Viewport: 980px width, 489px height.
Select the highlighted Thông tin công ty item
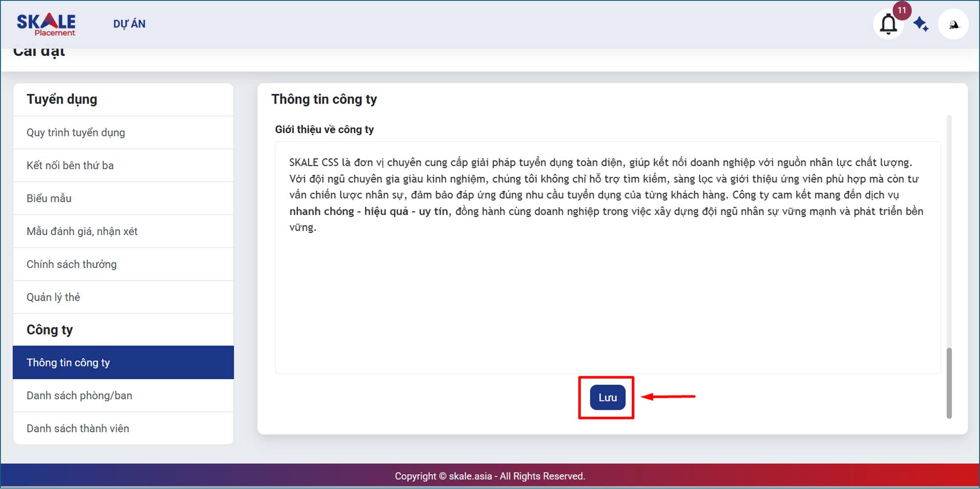68,363
